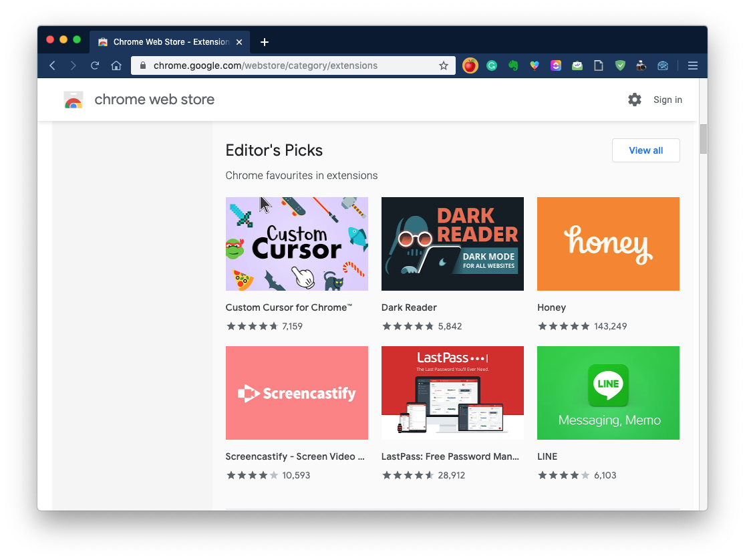The image size is (745, 560).
Task: Click the 6,103 rating count
Action: pos(605,475)
